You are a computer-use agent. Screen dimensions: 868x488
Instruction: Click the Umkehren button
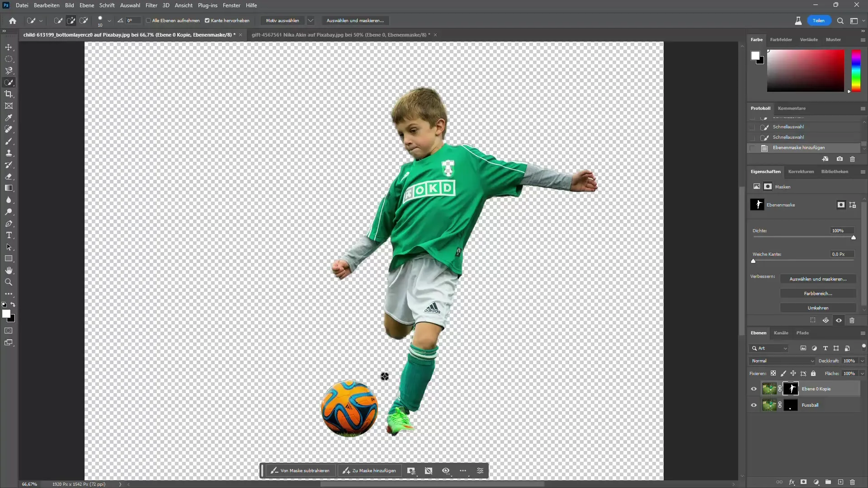pos(818,308)
